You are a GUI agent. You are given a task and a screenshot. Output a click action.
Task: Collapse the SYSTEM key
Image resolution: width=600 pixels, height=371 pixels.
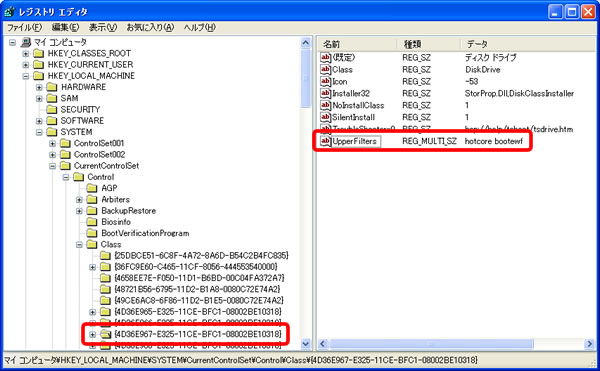[39, 132]
